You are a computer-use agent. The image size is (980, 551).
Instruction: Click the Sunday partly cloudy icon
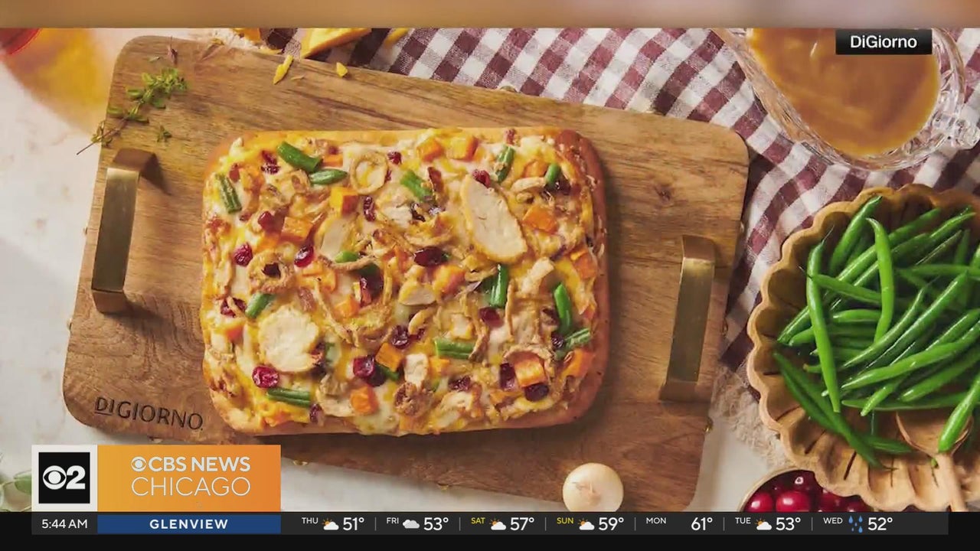click(588, 524)
